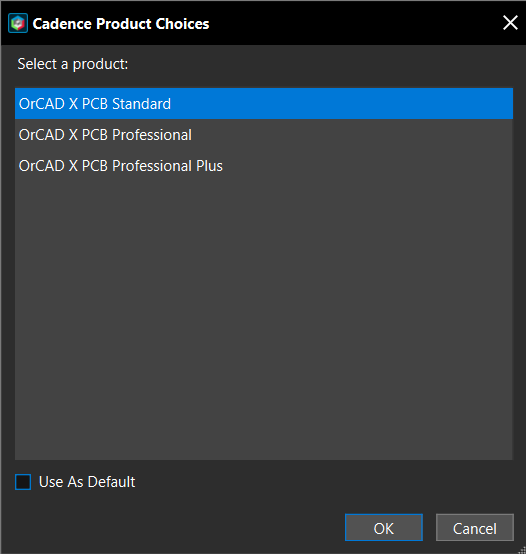
Task: Click Cancel to abort product selection
Action: [475, 528]
